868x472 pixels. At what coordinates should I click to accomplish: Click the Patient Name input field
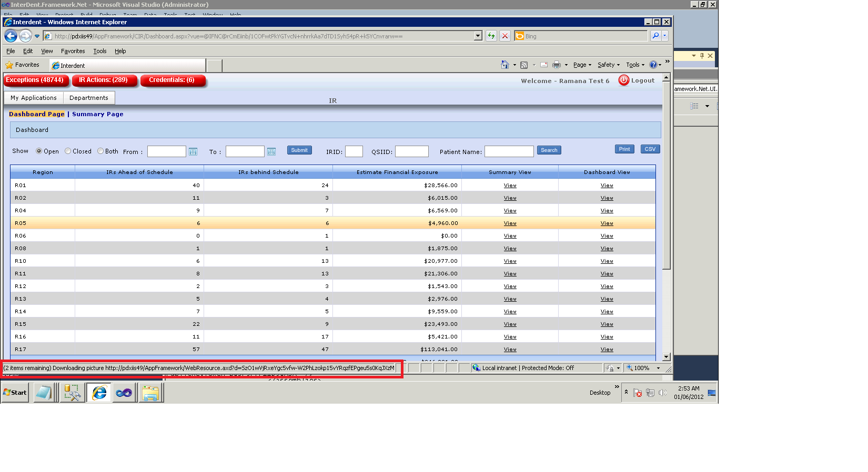[x=509, y=152]
